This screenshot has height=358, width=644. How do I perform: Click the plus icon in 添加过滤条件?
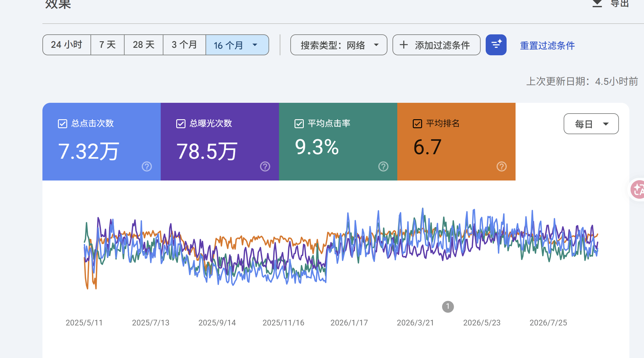tap(404, 45)
